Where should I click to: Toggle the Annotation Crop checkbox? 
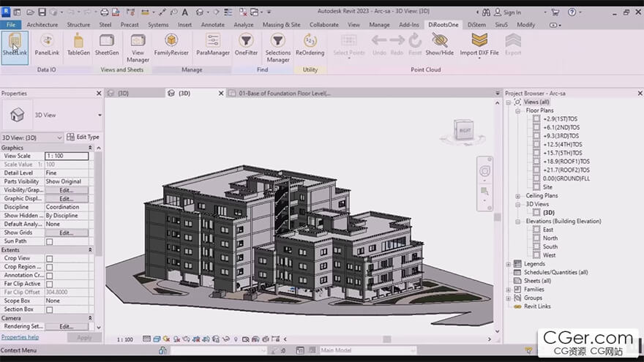pos(49,276)
